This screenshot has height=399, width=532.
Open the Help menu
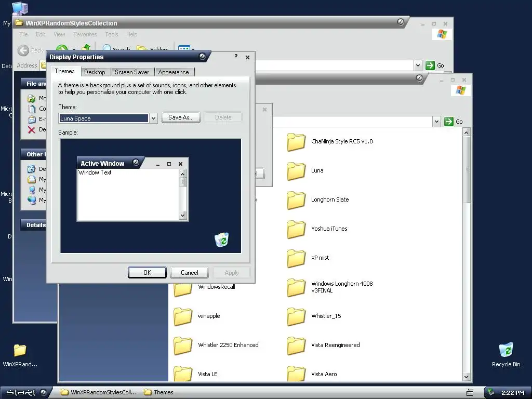[x=131, y=34]
